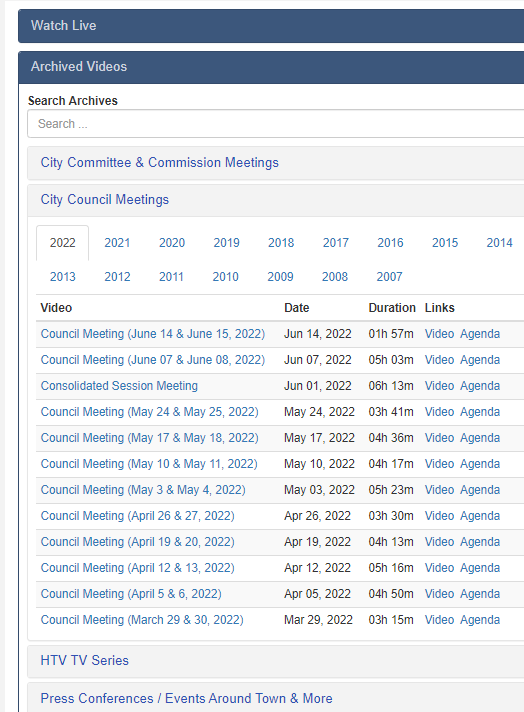Image resolution: width=524 pixels, height=712 pixels.
Task: Open Council Meeting (March 29 & 30, 2022)
Action: [142, 620]
